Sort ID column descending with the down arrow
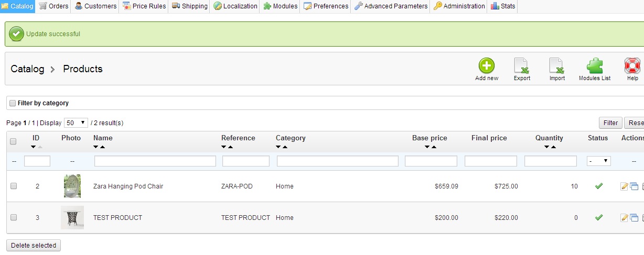Viewport: 644px width, 255px height. point(33,147)
